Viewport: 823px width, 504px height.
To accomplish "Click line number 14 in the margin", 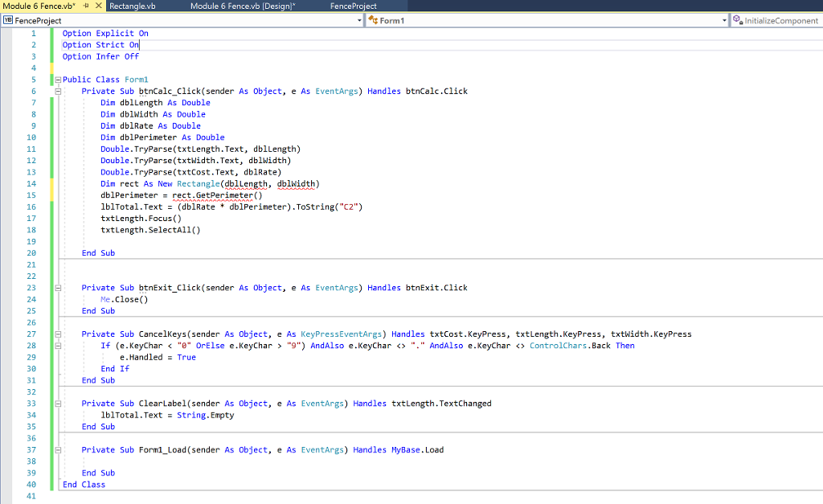I will [x=31, y=184].
